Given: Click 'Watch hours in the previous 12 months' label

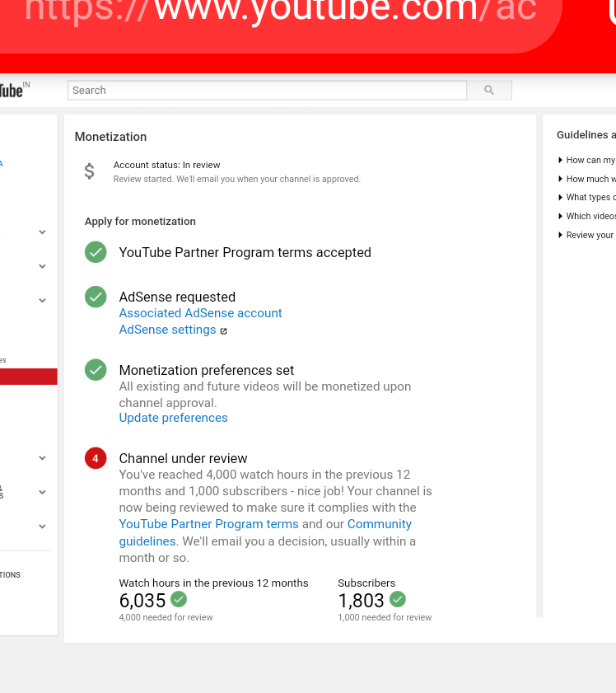Looking at the screenshot, I should click(x=214, y=583).
